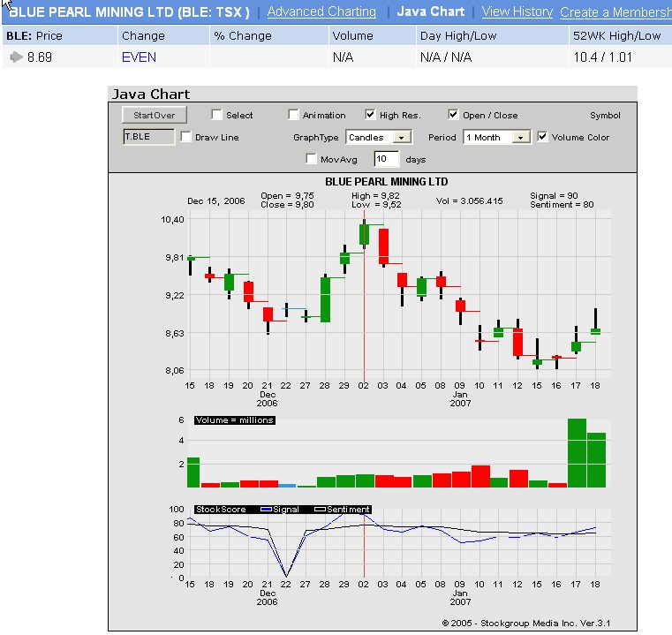Click the 52WK High/Low column header
672x635 pixels.
coord(616,35)
